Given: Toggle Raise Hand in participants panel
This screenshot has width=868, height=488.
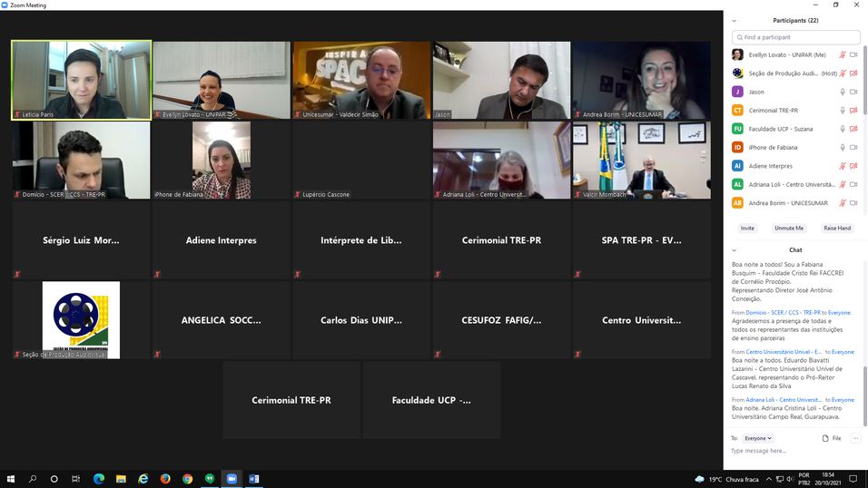Looking at the screenshot, I should pos(837,228).
